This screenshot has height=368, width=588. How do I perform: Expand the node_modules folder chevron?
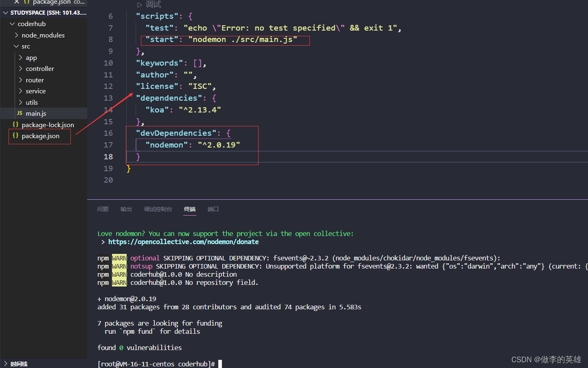point(16,35)
